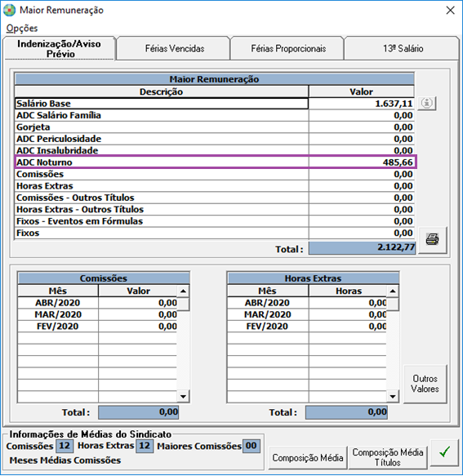Select the Horas Extras - Outros Títulos row
Image resolution: width=463 pixels, height=476 pixels.
tap(214, 210)
